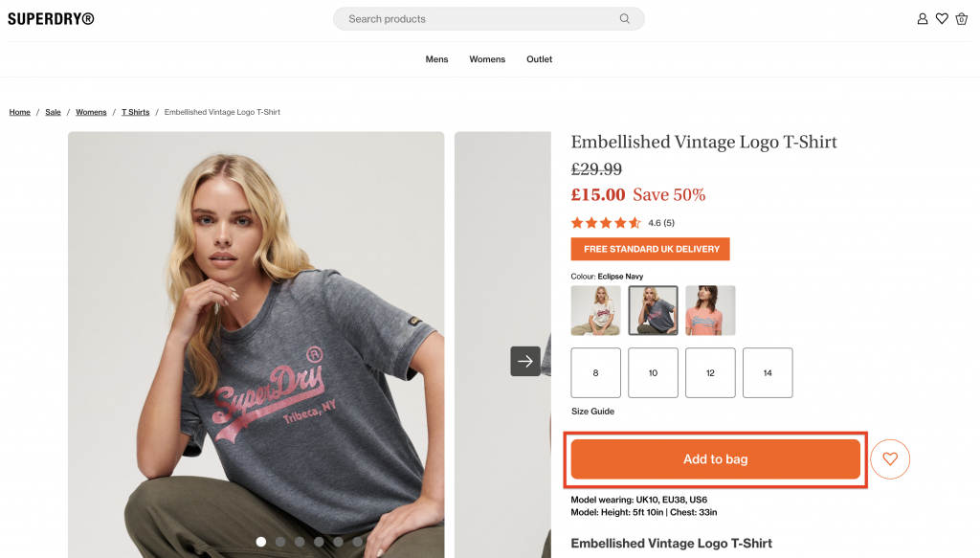This screenshot has height=558, width=980.
Task: Open the Womens menu
Action: pyautogui.click(x=487, y=59)
